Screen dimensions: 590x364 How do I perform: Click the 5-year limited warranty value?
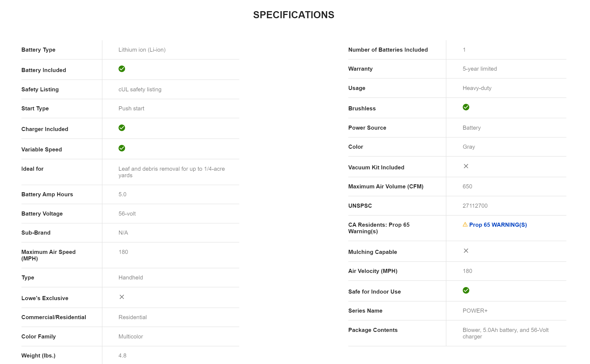[480, 69]
